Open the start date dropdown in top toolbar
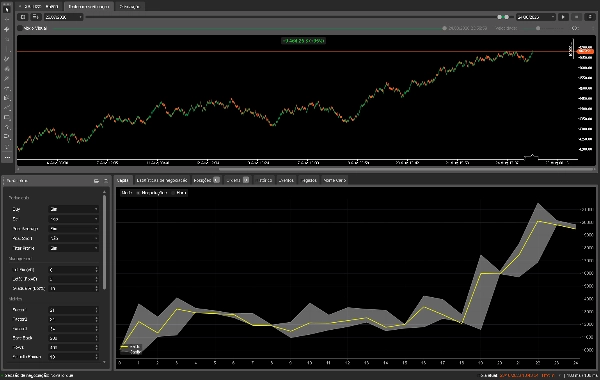 63,17
